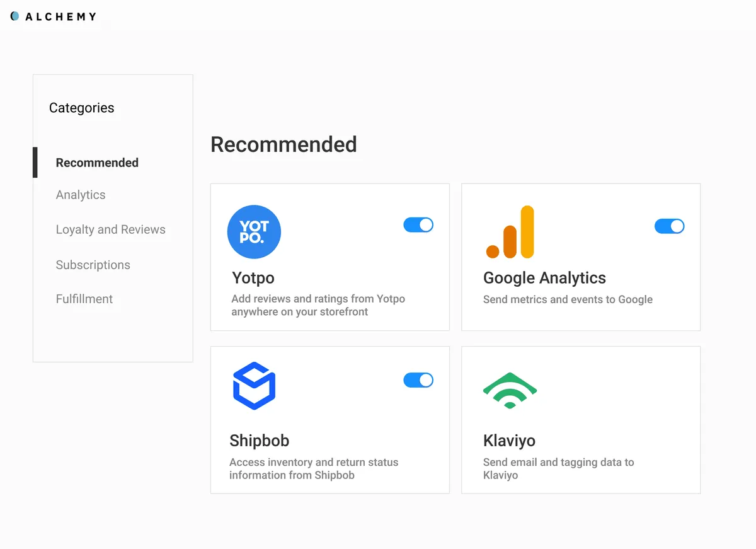Go to Loyalty and Reviews category

pos(111,229)
